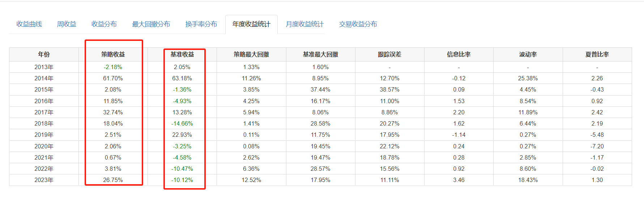
Task: Click the 2018年 benchmark return -14.66%
Action: point(182,124)
